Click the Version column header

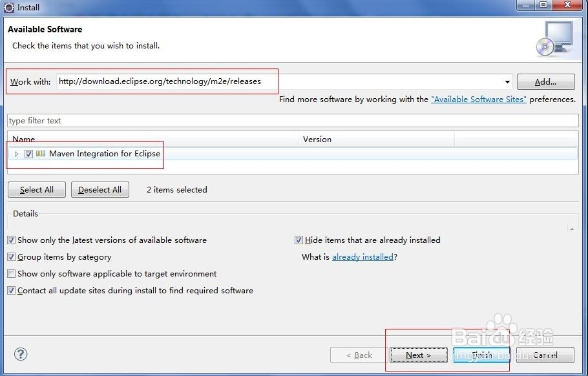(377, 139)
